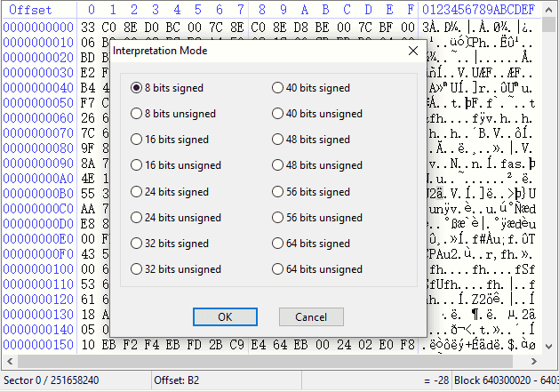Close the Interpretation Mode dialog

412,51
